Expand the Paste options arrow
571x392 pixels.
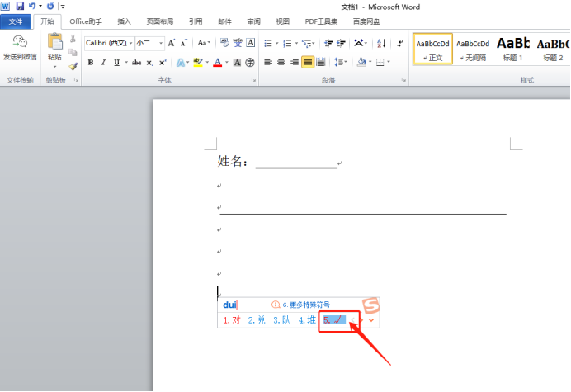(x=54, y=67)
